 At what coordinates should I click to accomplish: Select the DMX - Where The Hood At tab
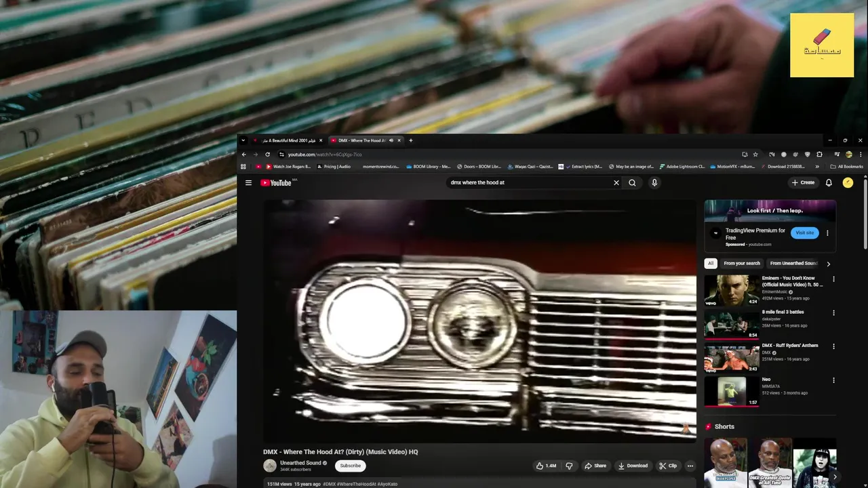(361, 140)
